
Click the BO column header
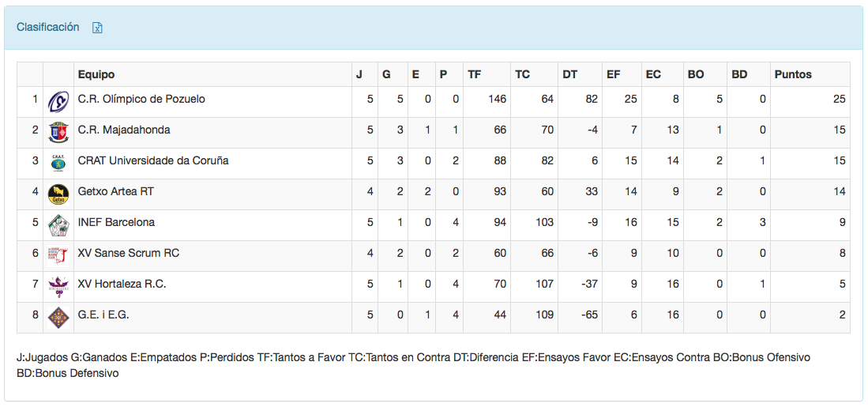[696, 74]
